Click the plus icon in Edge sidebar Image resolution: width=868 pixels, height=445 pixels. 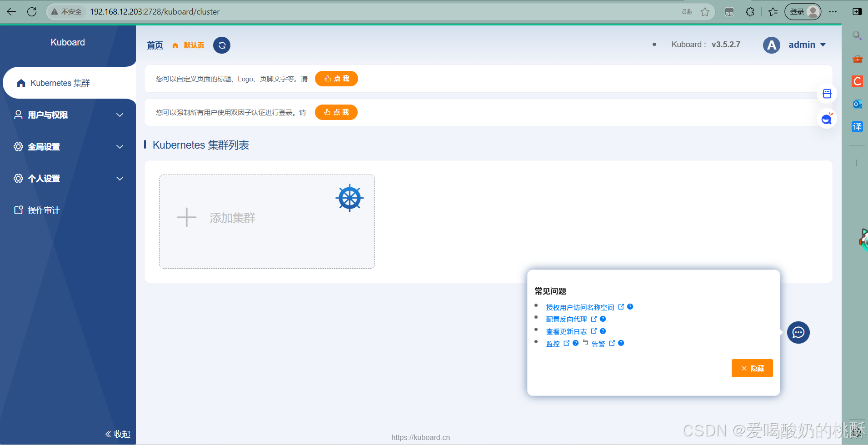857,163
